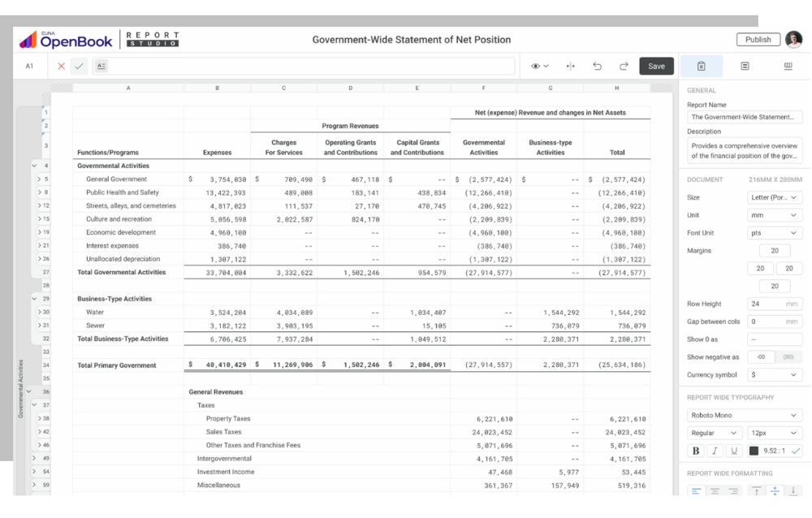Click the fit-width arrows icon in toolbar
Image resolution: width=812 pixels, height=518 pixels.
[570, 67]
